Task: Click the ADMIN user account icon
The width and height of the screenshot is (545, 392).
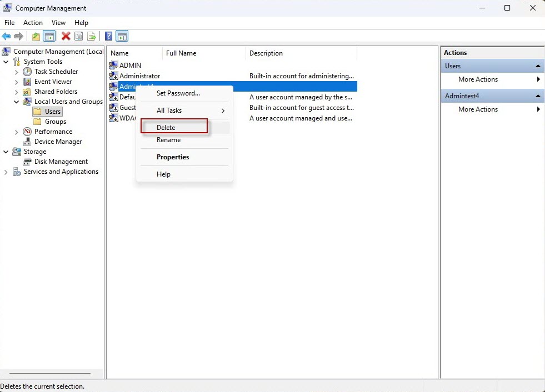Action: tap(114, 65)
